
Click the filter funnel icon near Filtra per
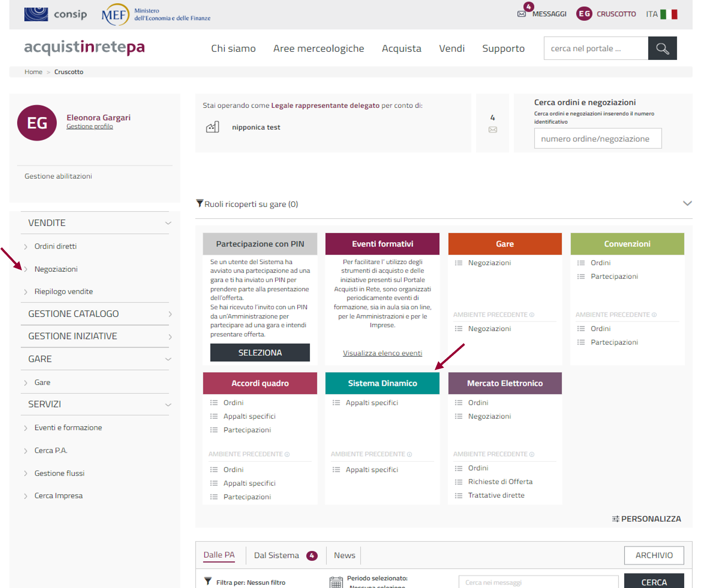(208, 581)
